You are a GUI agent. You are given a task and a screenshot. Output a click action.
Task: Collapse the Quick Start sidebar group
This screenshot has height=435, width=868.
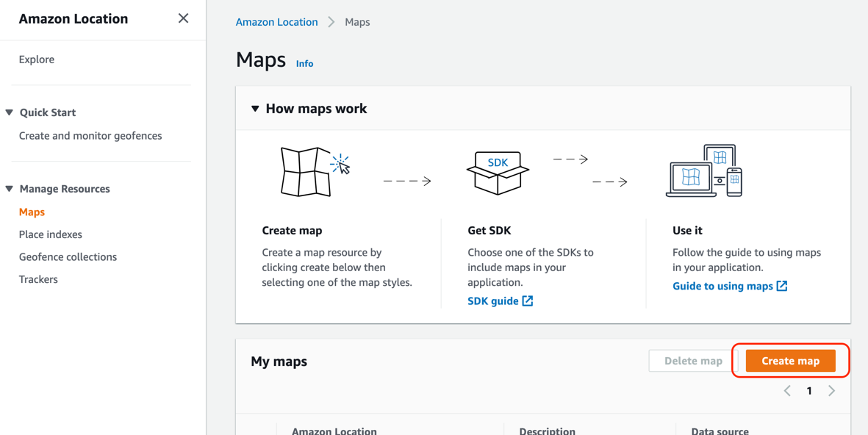[x=9, y=112]
